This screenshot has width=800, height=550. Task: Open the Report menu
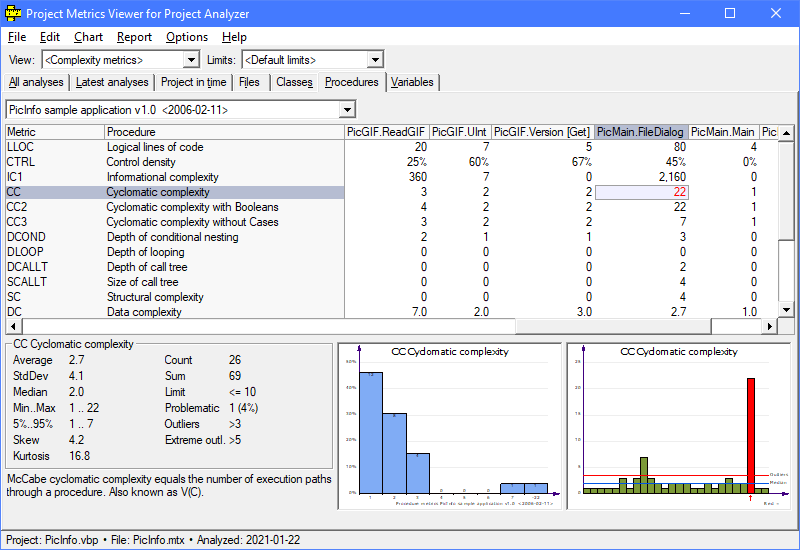tap(134, 37)
